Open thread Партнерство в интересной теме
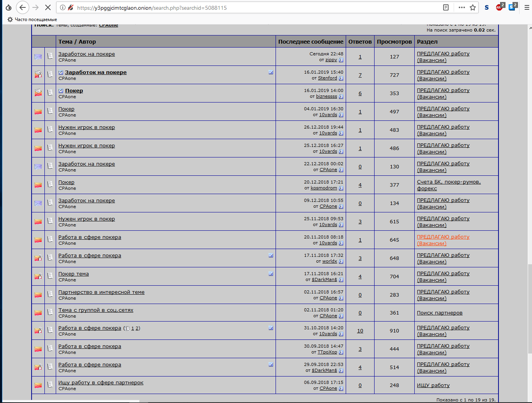This screenshot has height=403, width=532. pyautogui.click(x=101, y=292)
